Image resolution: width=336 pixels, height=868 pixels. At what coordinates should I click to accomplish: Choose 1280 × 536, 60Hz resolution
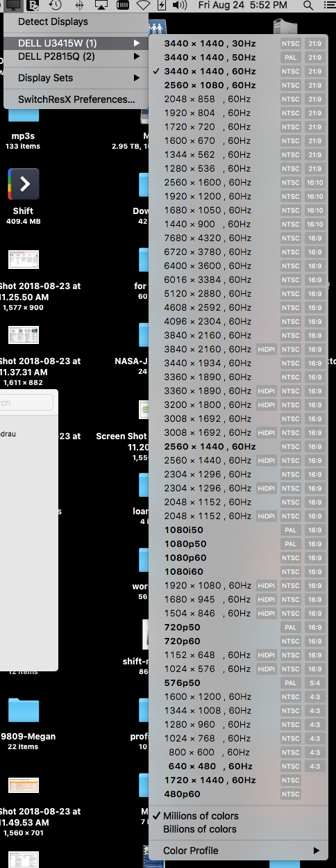(x=238, y=168)
